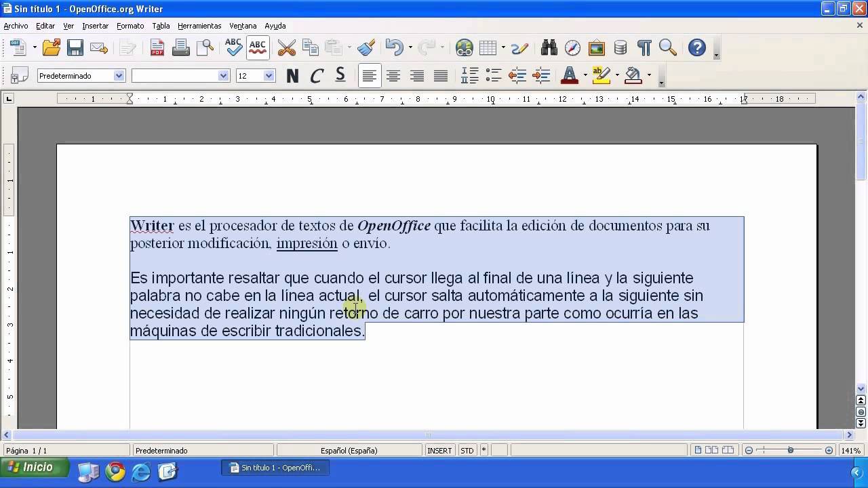The height and width of the screenshot is (488, 868).
Task: Toggle INSERT mode in status bar
Action: [439, 451]
